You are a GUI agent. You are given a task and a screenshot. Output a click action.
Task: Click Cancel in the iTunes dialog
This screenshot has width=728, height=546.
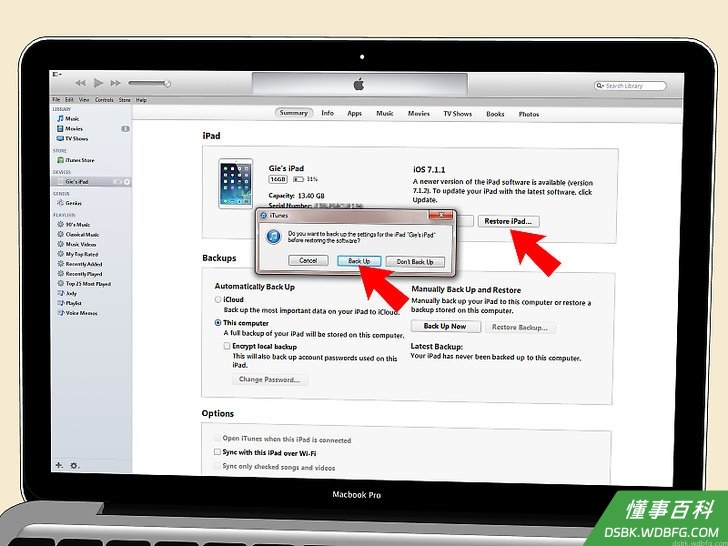(x=308, y=261)
